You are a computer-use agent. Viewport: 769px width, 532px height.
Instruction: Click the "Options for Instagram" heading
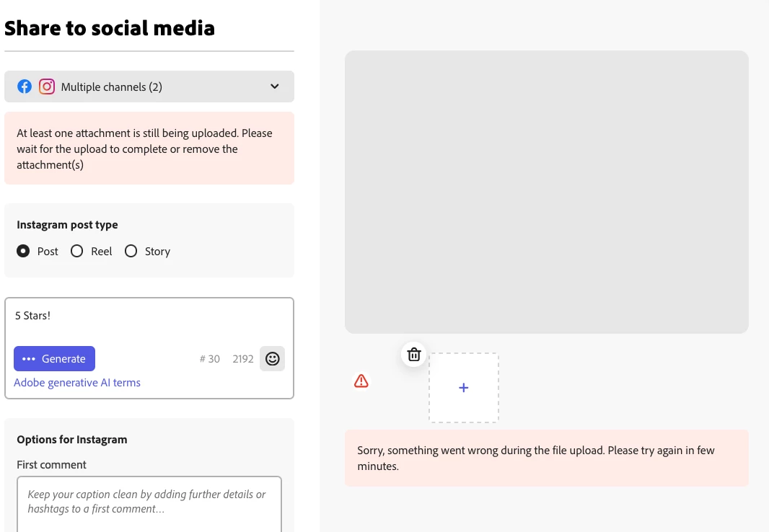coord(72,440)
